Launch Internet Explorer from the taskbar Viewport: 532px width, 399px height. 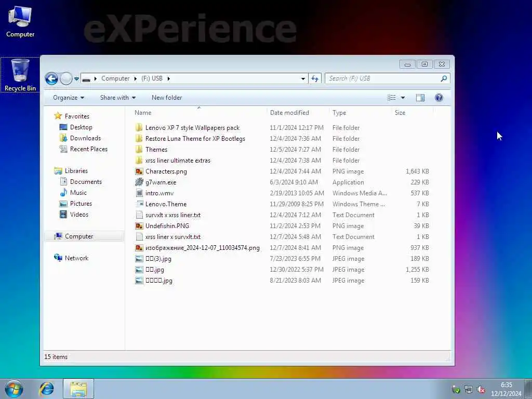[x=46, y=389]
